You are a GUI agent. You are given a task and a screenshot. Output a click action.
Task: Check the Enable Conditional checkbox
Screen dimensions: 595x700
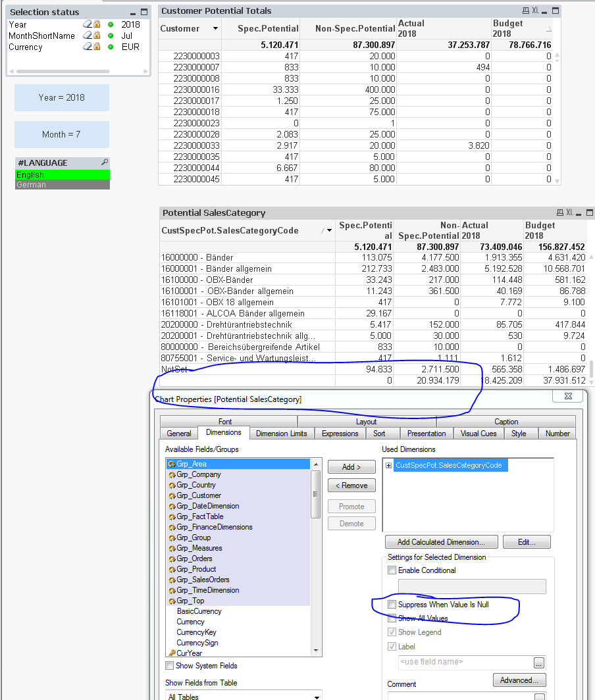[392, 570]
